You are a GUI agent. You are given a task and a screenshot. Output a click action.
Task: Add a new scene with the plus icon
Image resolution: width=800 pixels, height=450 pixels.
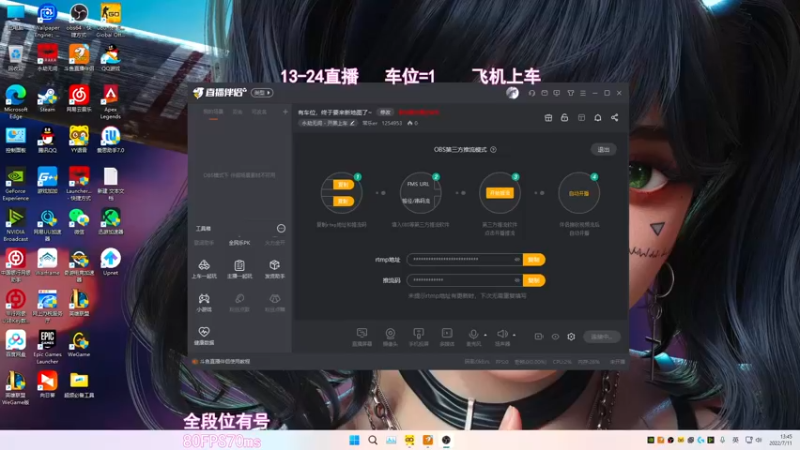coord(285,111)
